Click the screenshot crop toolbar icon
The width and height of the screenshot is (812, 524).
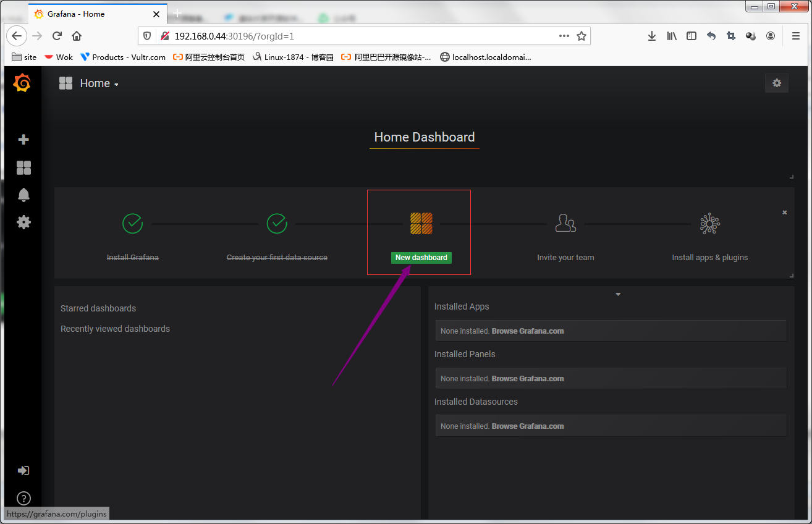point(731,36)
